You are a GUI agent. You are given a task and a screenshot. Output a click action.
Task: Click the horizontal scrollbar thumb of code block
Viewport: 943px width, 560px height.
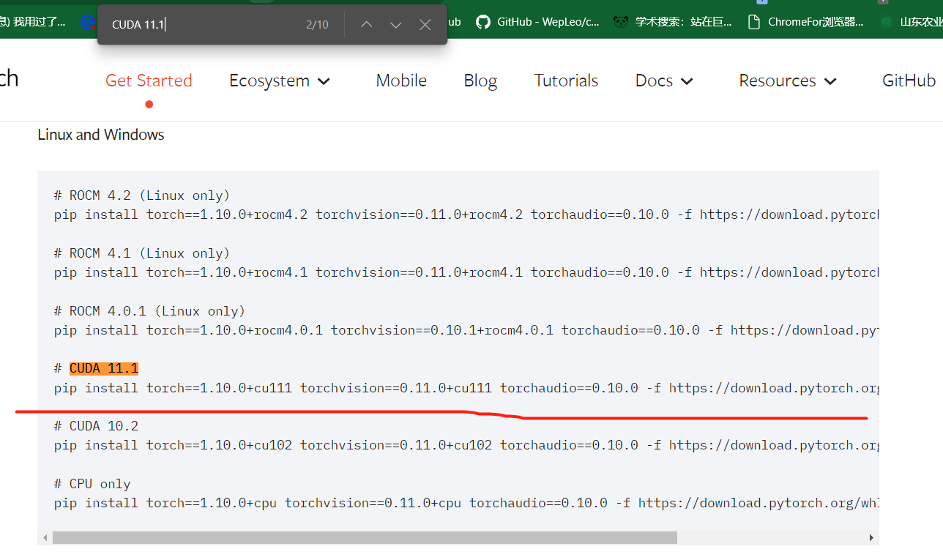[365, 538]
